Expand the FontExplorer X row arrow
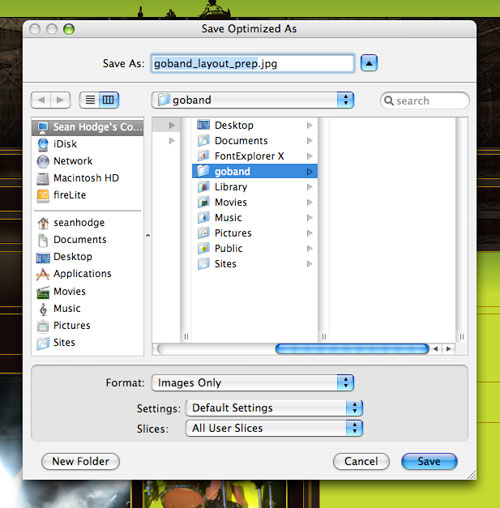 point(310,156)
